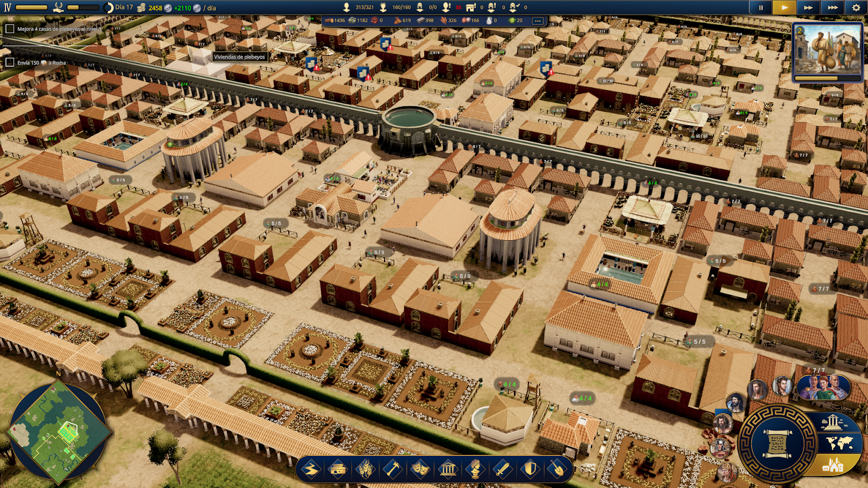Click the laurel hand favor icon
868x488 pixels.
pyautogui.click(x=58, y=8)
